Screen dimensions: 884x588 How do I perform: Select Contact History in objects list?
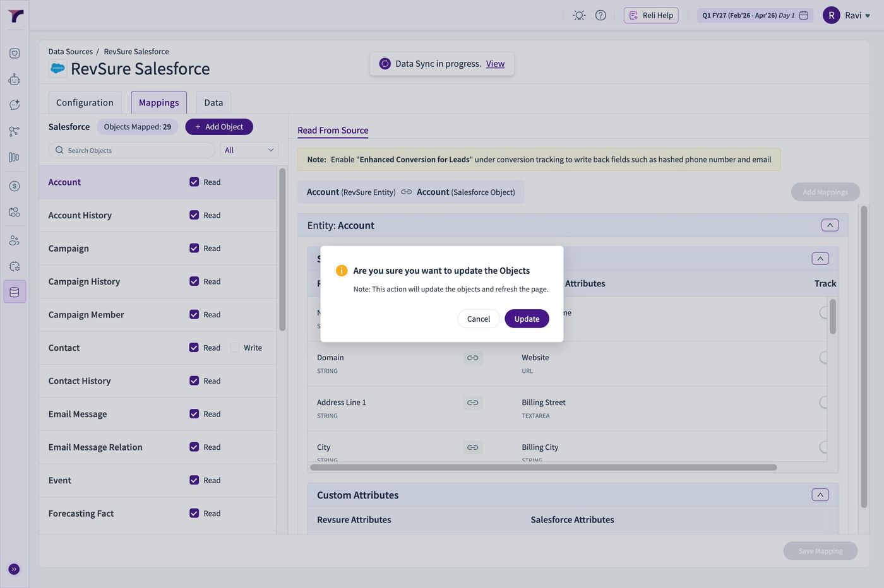pos(158,381)
